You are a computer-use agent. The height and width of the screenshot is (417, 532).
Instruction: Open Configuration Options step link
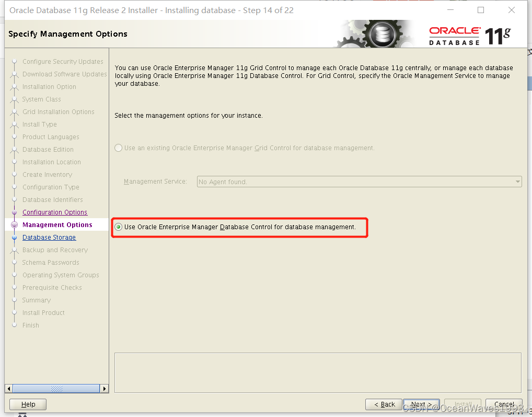55,212
